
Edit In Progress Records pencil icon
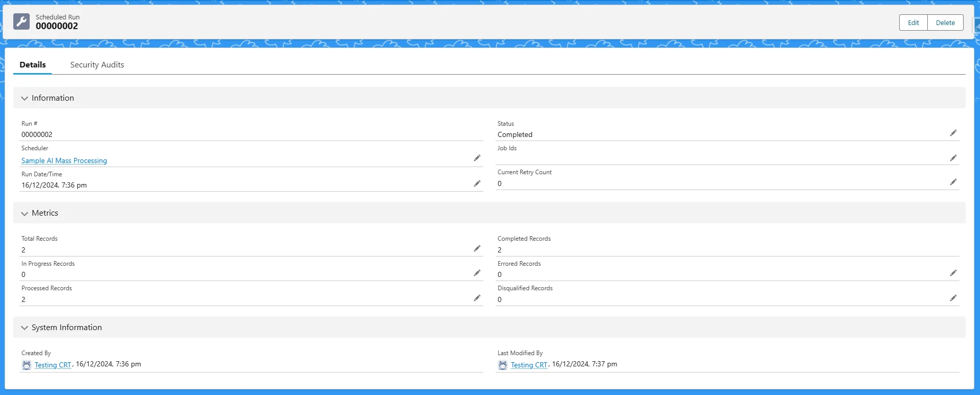477,273
